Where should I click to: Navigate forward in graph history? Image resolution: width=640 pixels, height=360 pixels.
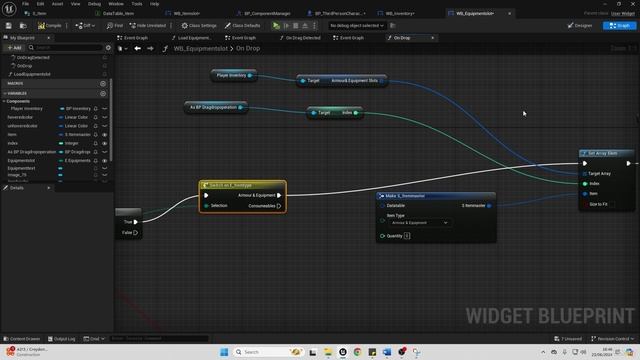tap(150, 49)
